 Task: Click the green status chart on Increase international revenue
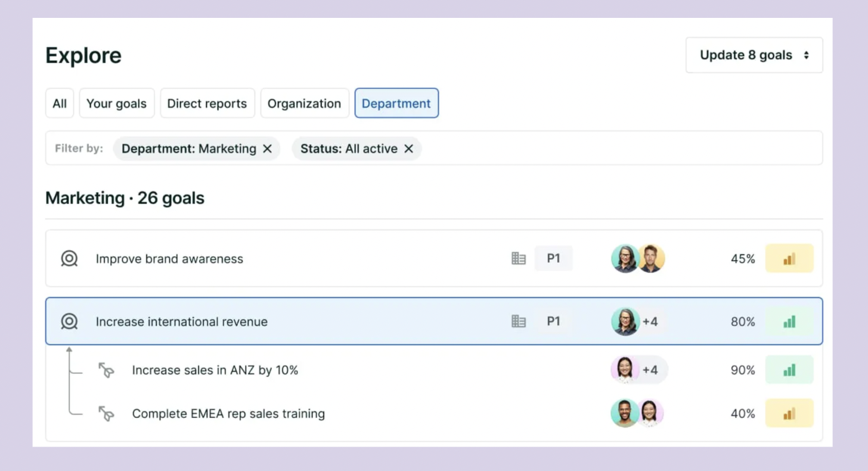tap(789, 321)
